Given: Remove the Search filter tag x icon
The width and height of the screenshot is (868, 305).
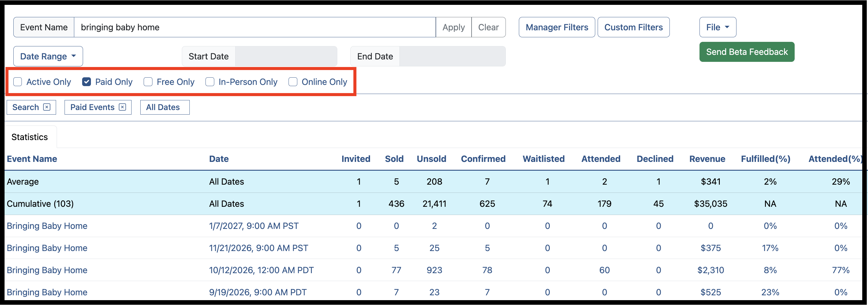Looking at the screenshot, I should click(47, 107).
